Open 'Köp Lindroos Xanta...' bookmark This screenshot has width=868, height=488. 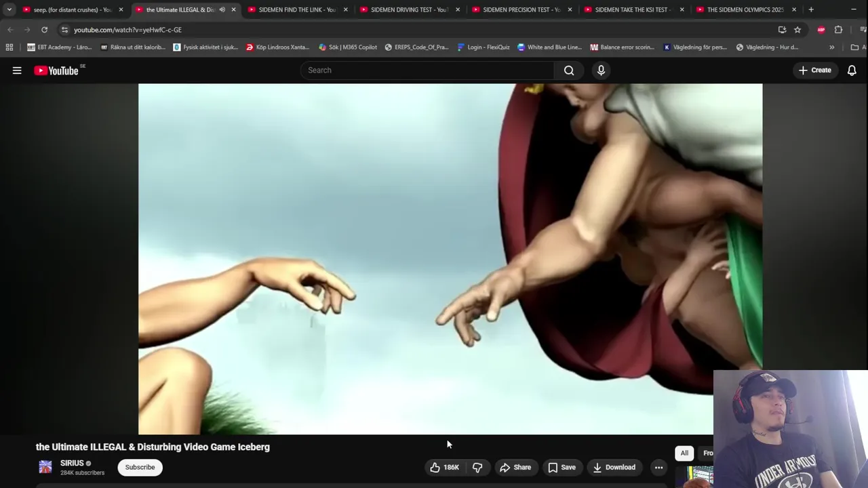coord(278,47)
